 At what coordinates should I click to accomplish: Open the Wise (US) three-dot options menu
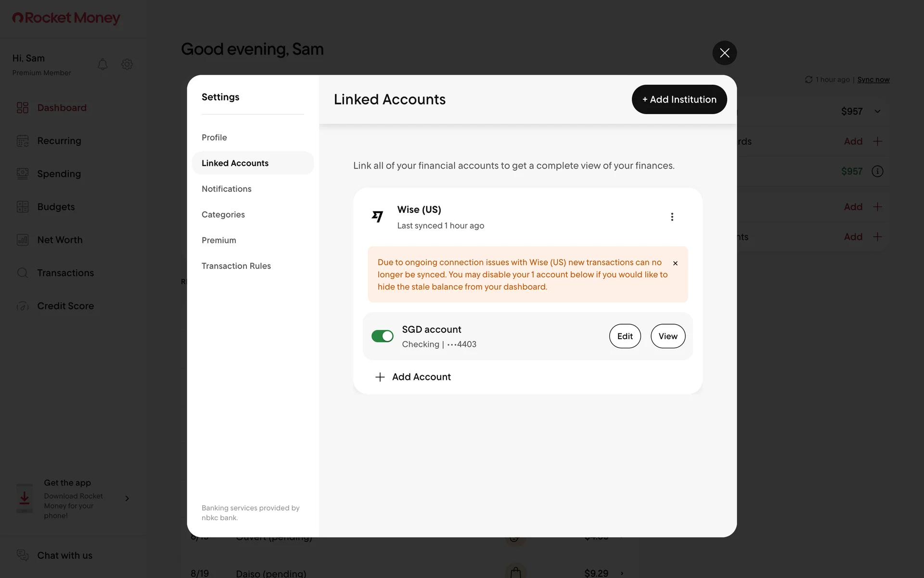672,217
